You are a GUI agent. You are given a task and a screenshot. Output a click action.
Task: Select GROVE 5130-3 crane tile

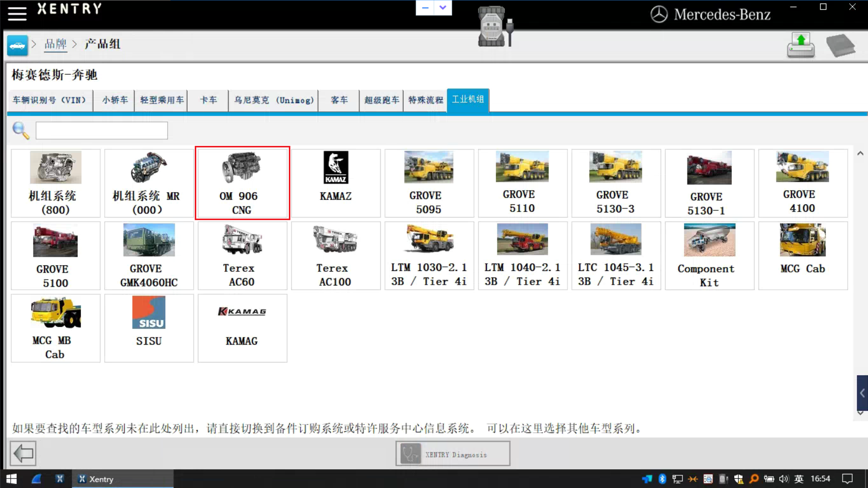[616, 183]
